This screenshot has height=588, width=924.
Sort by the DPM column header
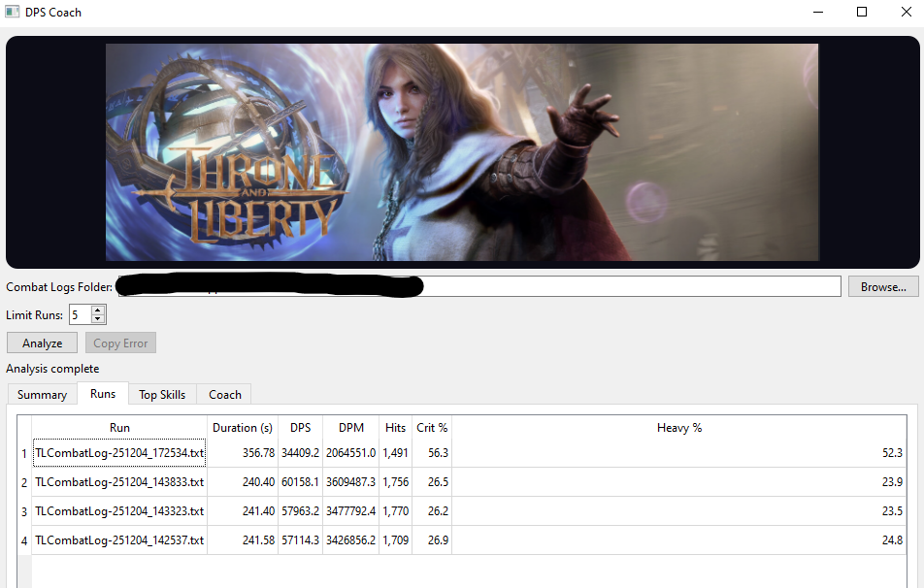(x=350, y=428)
